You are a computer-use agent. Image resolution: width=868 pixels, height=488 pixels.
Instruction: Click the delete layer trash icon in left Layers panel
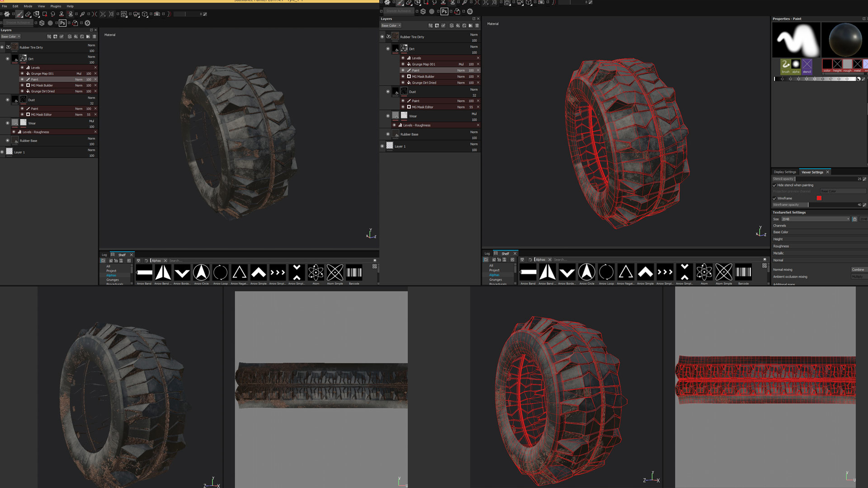94,37
